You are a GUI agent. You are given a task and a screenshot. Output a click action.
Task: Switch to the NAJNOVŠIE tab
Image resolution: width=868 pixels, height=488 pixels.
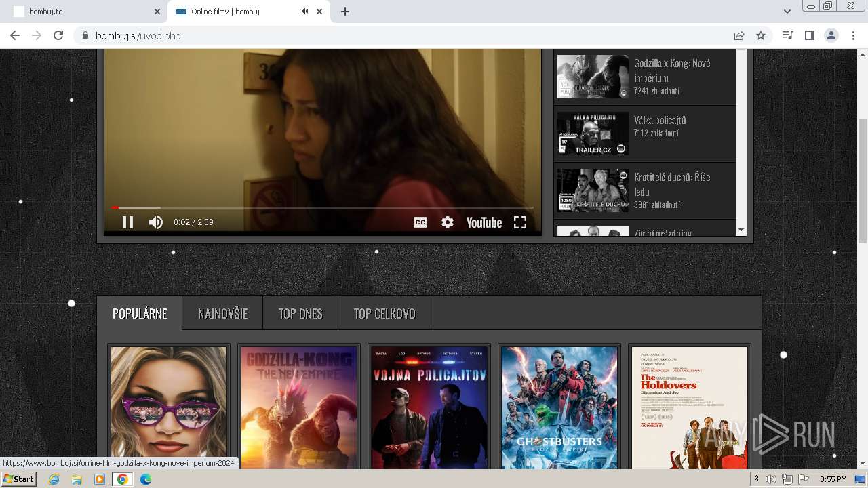tap(222, 313)
